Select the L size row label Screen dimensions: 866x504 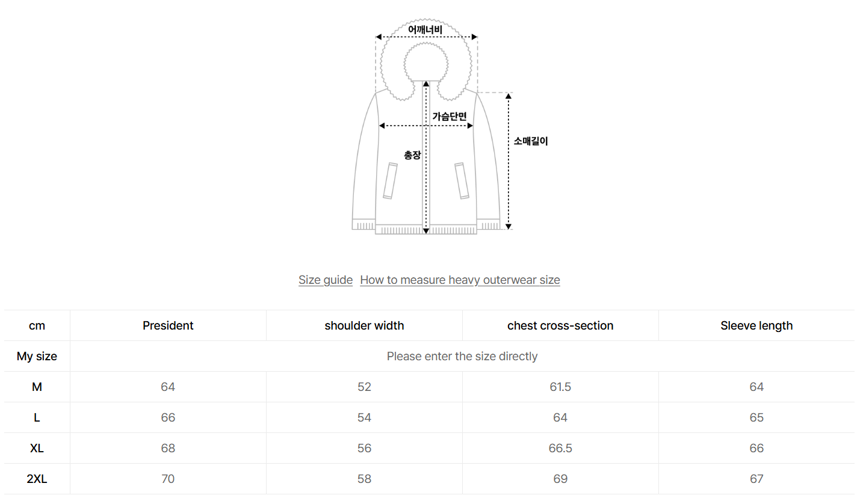tap(37, 417)
